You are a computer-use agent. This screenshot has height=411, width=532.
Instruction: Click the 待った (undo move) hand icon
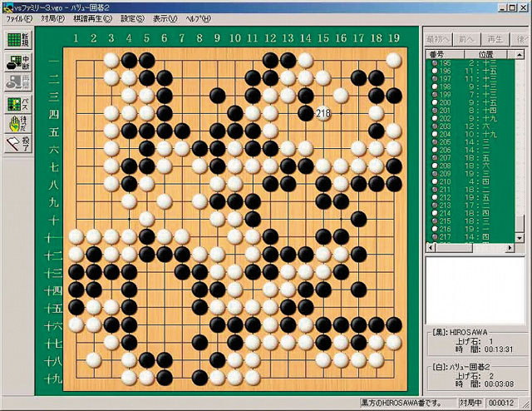tap(18, 125)
